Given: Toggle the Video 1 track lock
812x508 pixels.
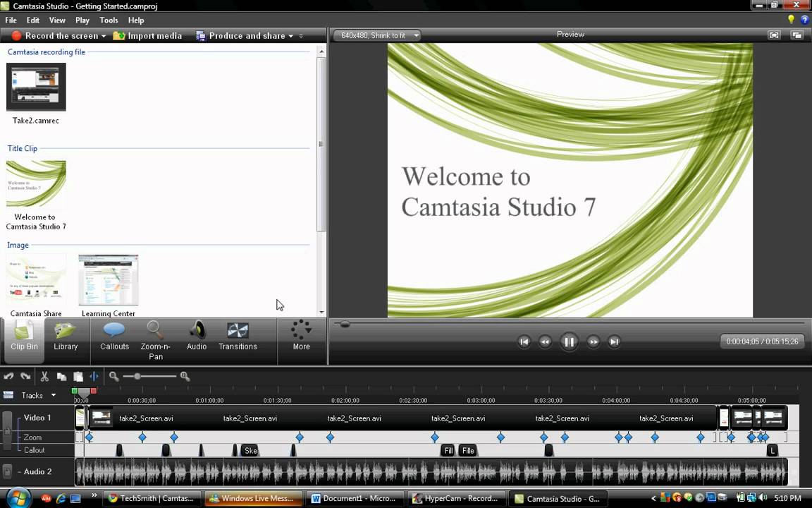Looking at the screenshot, I should click(7, 430).
